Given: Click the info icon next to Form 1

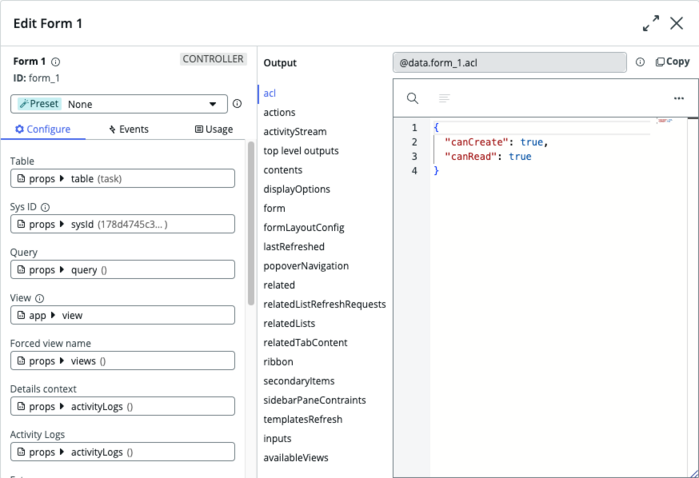Looking at the screenshot, I should [x=56, y=62].
